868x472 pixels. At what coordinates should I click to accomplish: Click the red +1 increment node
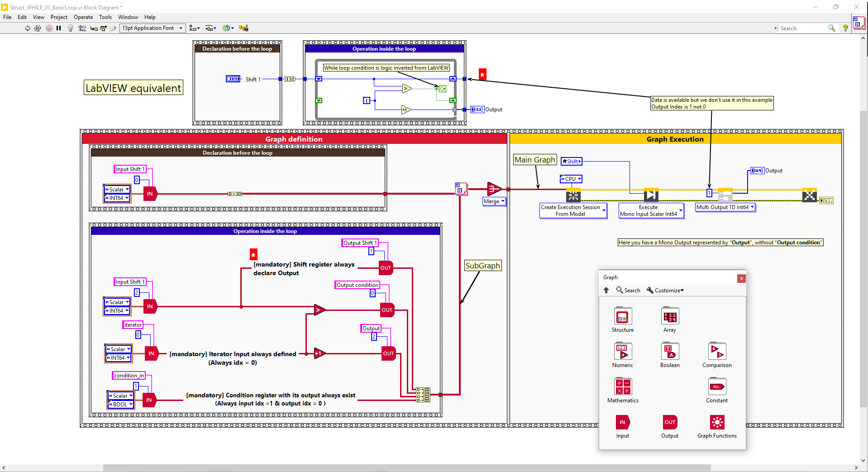[x=320, y=353]
